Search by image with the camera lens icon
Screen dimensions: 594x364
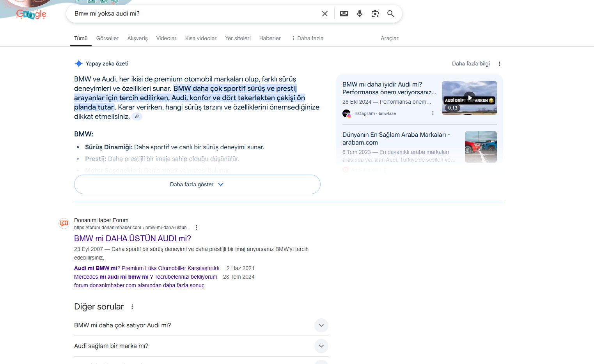point(375,14)
